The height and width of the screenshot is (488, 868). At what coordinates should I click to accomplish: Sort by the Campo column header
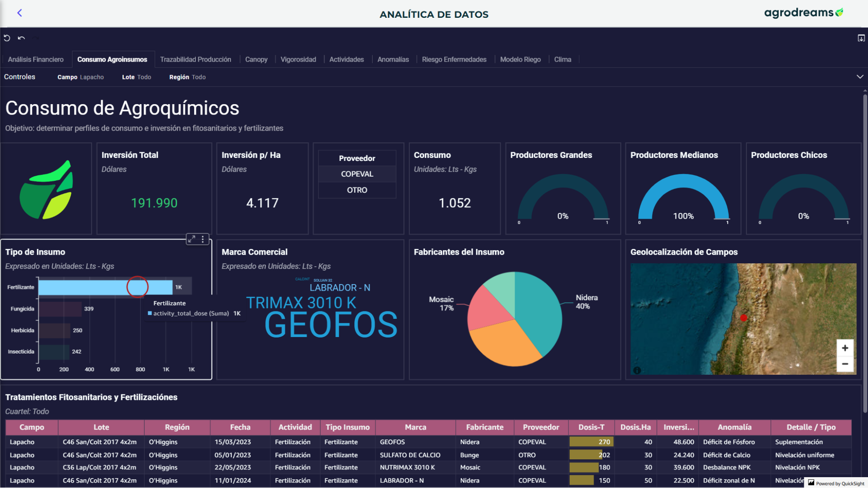pyautogui.click(x=32, y=427)
